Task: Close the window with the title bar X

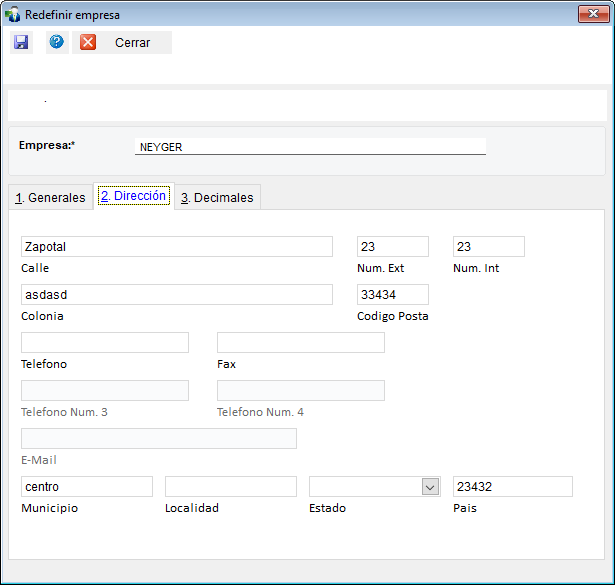Action: [593, 14]
